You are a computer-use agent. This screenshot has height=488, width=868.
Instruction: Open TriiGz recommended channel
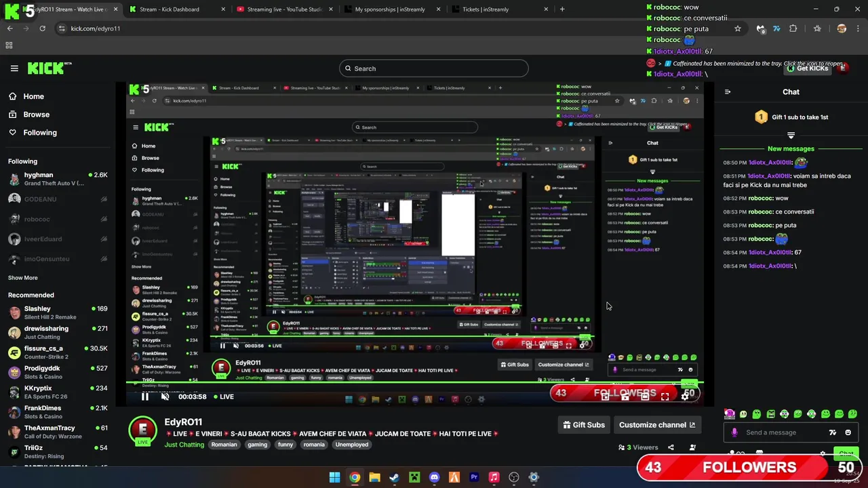(58, 451)
